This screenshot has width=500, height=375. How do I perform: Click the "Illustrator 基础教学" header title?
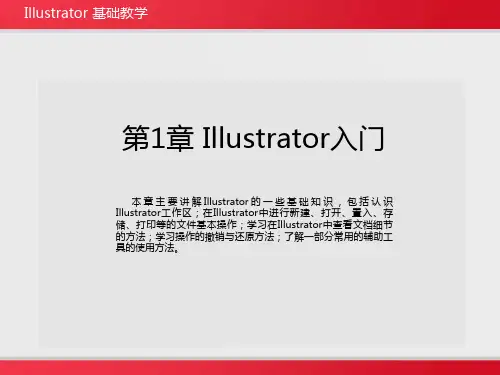(x=86, y=13)
